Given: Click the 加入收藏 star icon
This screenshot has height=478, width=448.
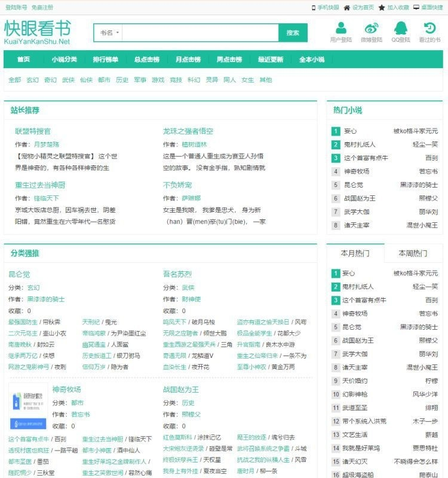Looking at the screenshot, I should tap(382, 8).
